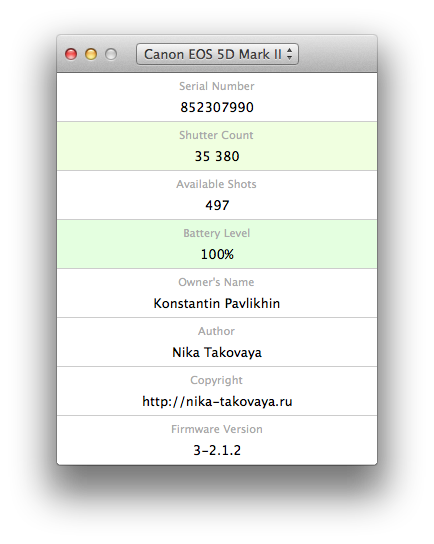Click the copyright URL nika-takovaya.ru

[217, 401]
